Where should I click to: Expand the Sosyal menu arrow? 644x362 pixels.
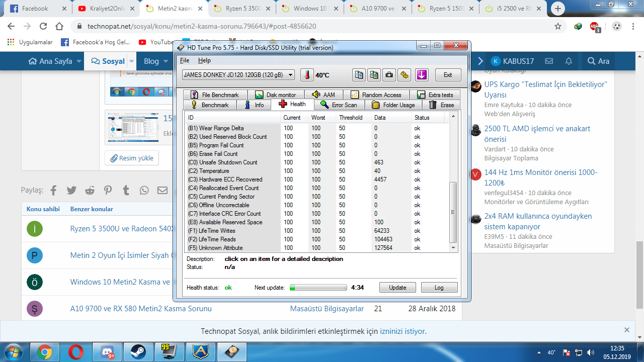131,61
